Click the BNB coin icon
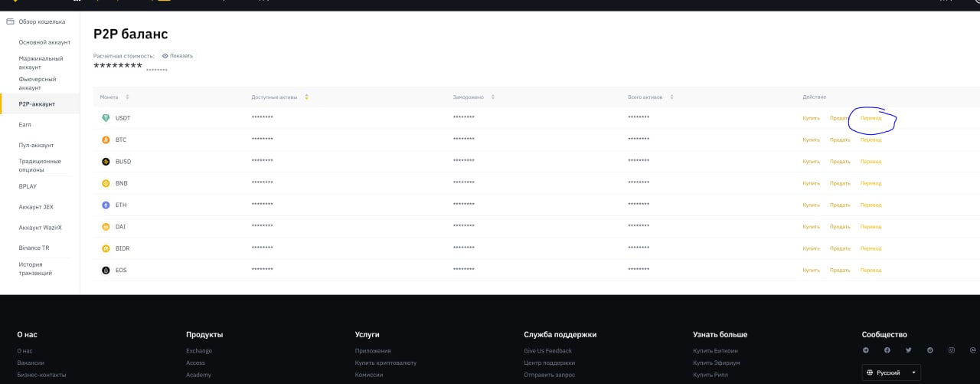The image size is (980, 384). 106,183
